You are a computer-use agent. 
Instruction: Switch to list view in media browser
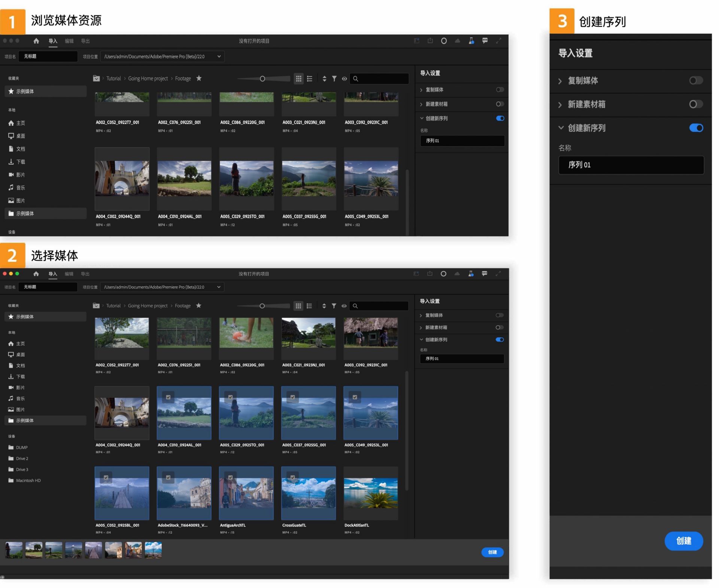pos(310,79)
